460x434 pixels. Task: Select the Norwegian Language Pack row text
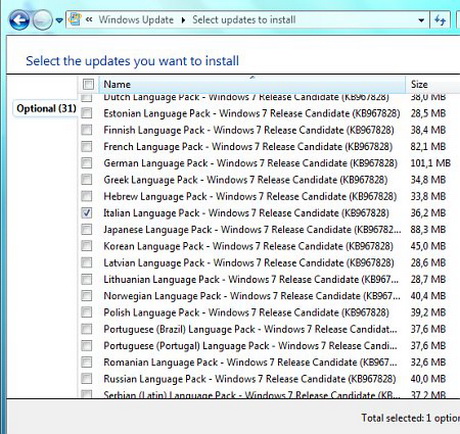click(252, 296)
